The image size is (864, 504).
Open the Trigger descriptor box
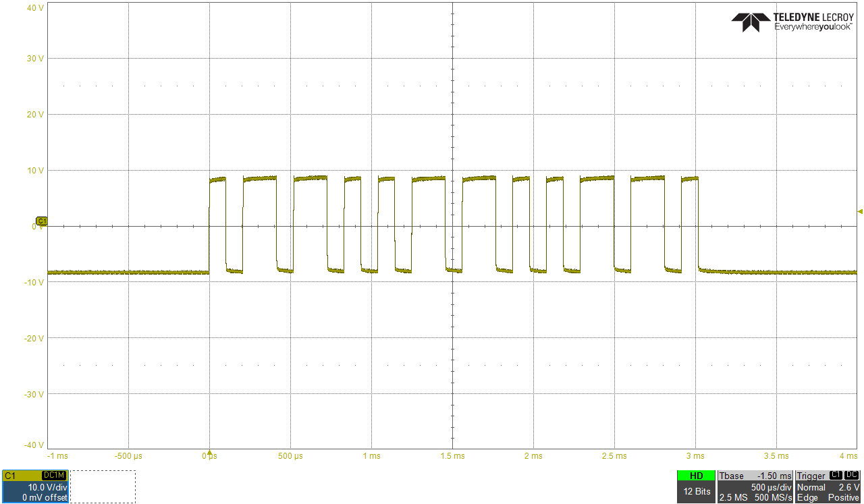[829, 486]
